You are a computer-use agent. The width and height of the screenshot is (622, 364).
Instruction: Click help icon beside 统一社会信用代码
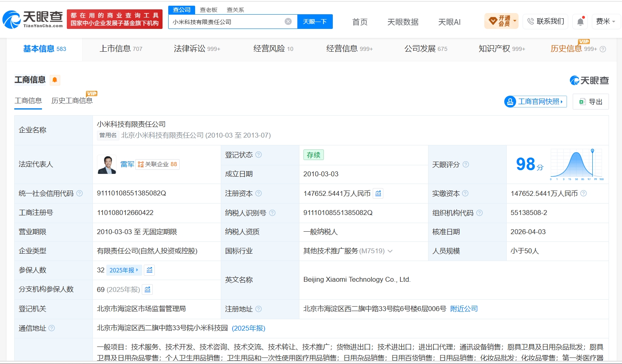coord(79,193)
